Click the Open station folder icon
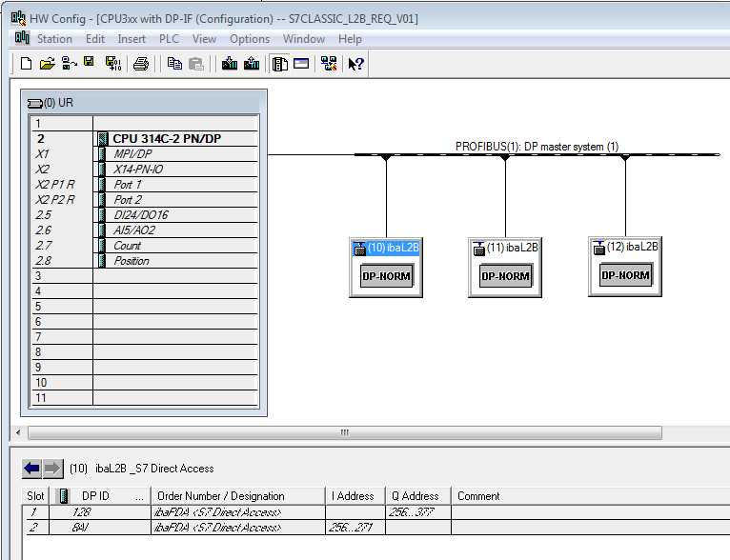The image size is (730, 560). tap(47, 64)
